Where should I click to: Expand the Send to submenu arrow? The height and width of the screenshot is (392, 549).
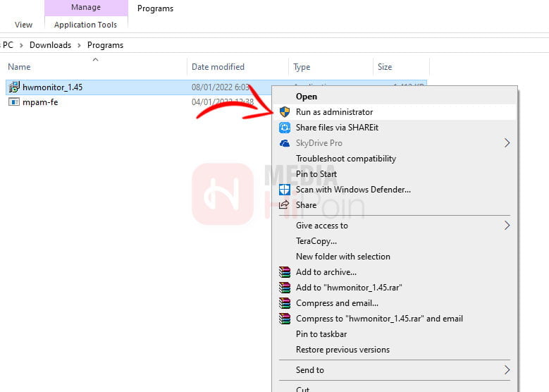pyautogui.click(x=507, y=370)
